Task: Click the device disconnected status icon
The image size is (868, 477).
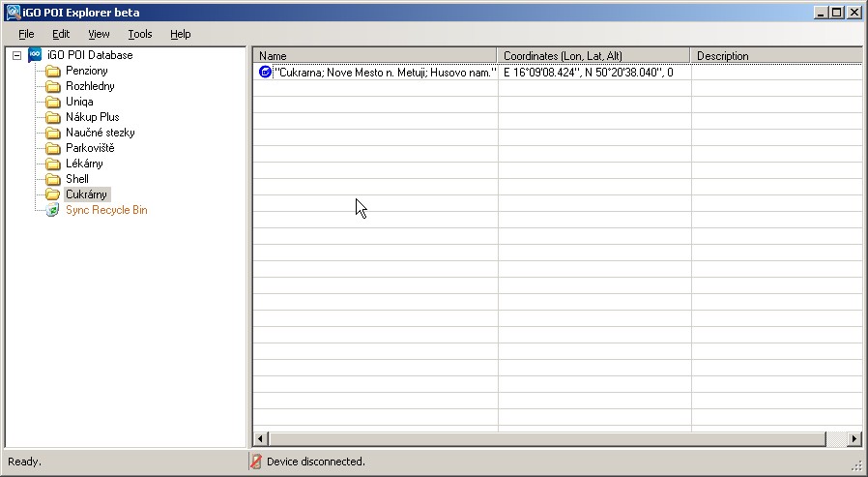Action: point(256,462)
